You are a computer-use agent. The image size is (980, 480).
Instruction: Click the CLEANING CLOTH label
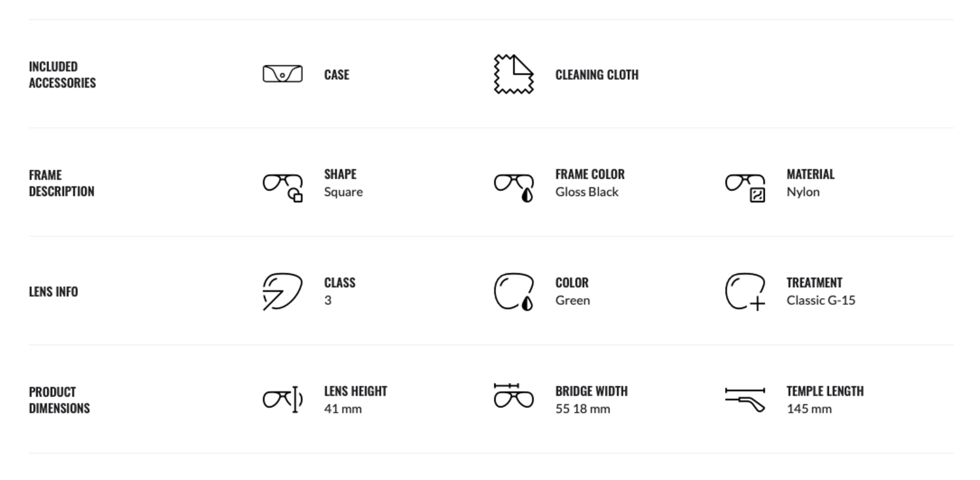point(596,75)
